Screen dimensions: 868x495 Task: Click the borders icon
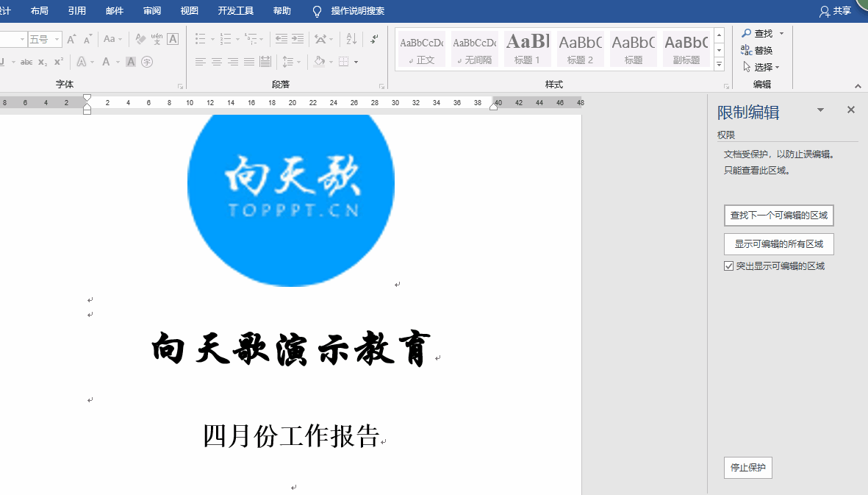coord(344,62)
